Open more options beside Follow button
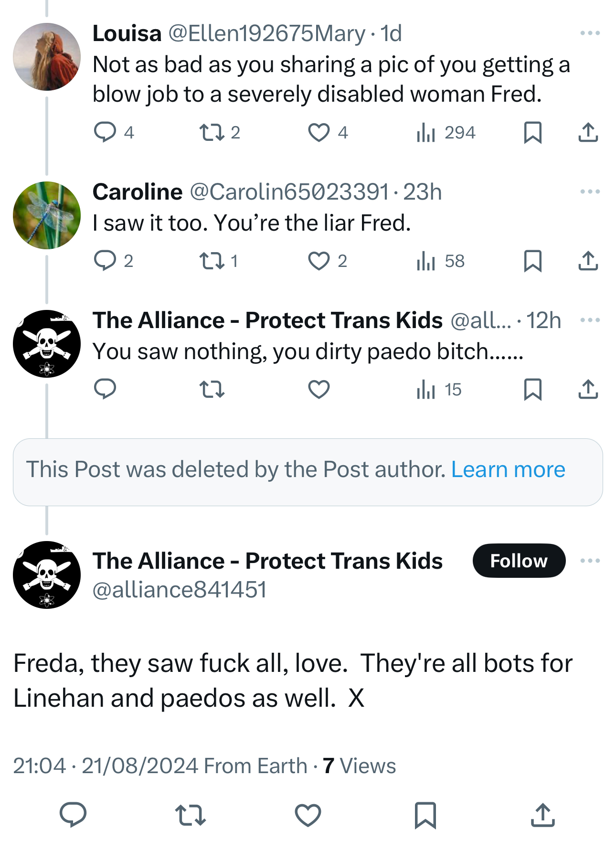Image resolution: width=616 pixels, height=861 pixels. (590, 561)
